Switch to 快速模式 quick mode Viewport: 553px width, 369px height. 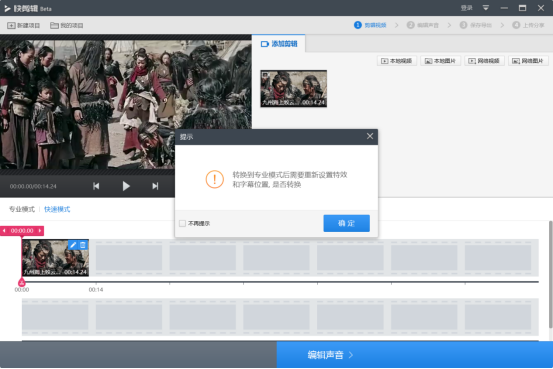coord(57,209)
